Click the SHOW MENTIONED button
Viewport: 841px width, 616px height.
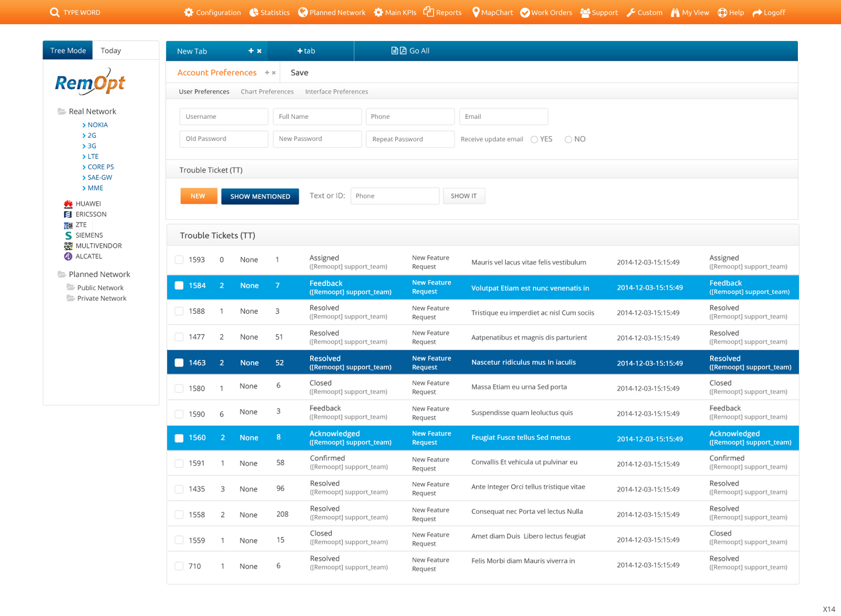click(x=260, y=197)
